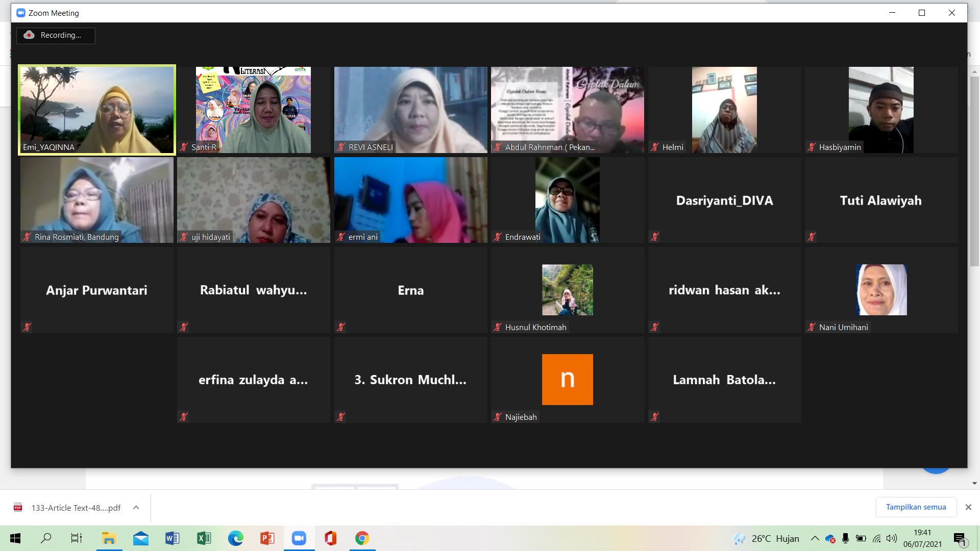Image resolution: width=980 pixels, height=551 pixels.
Task: Select Emi_YAQINNA video tile
Action: coord(97,110)
